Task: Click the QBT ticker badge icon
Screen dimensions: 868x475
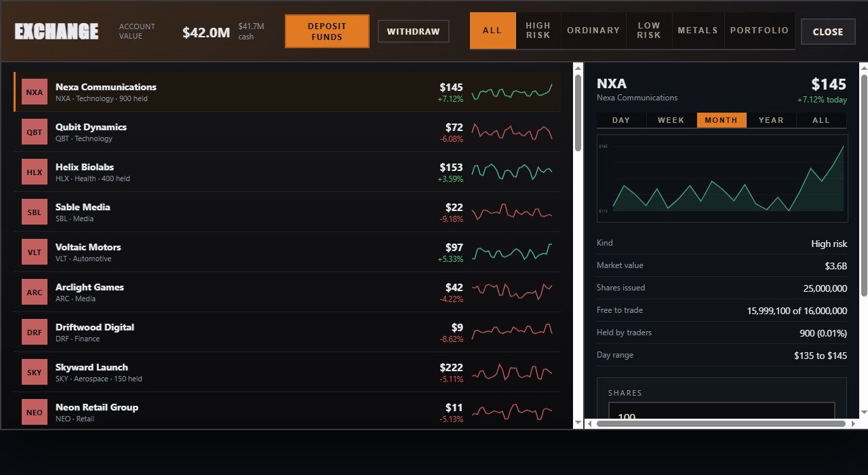Action: tap(35, 132)
